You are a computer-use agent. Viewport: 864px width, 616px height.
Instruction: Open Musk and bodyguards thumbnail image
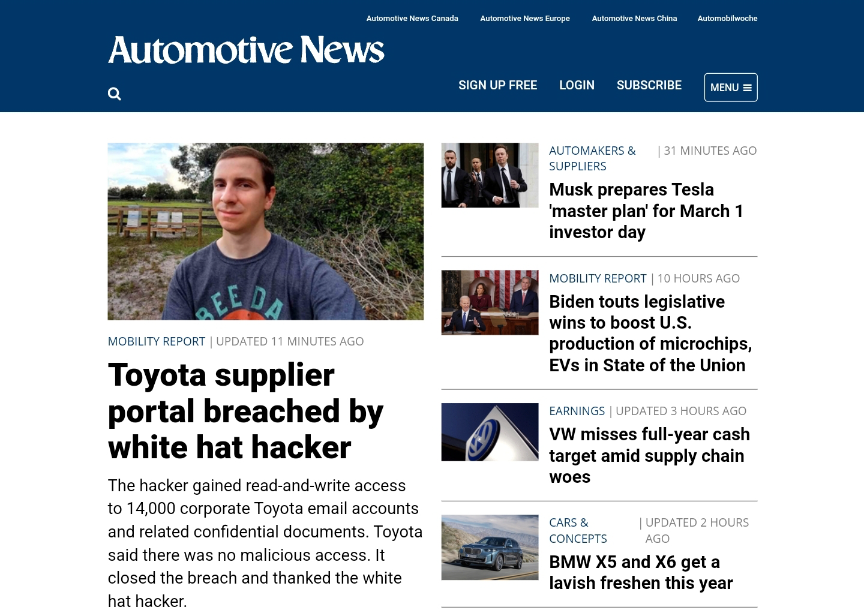(490, 175)
